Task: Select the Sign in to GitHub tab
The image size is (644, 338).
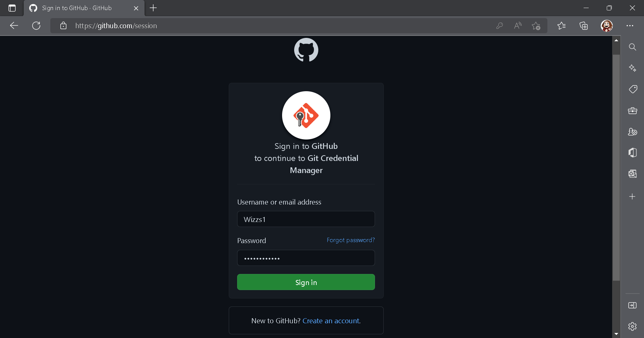Action: 76,8
